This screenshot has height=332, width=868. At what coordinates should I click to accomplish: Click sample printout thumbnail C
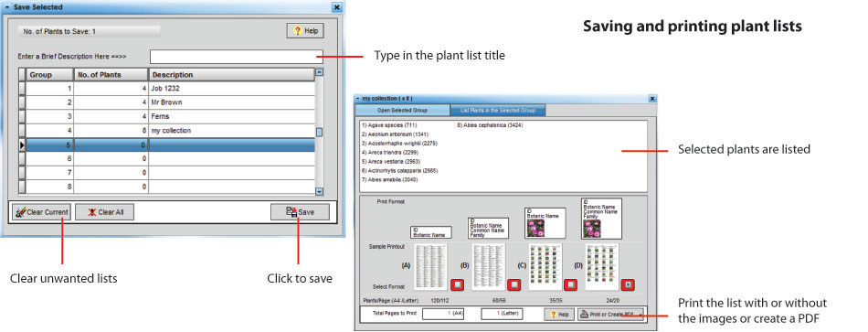point(545,266)
